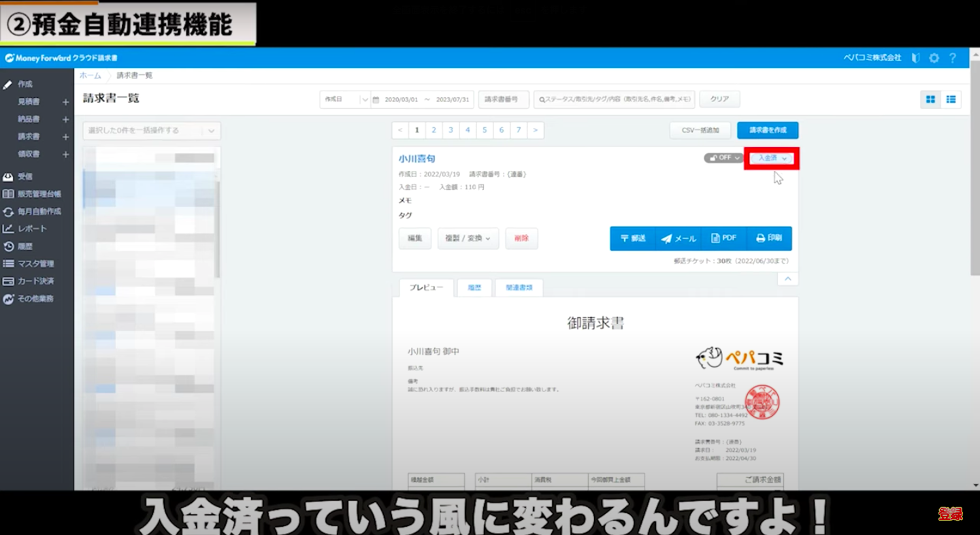Open the settings gear icon
Viewport: 980px width, 535px height.
pyautogui.click(x=934, y=58)
